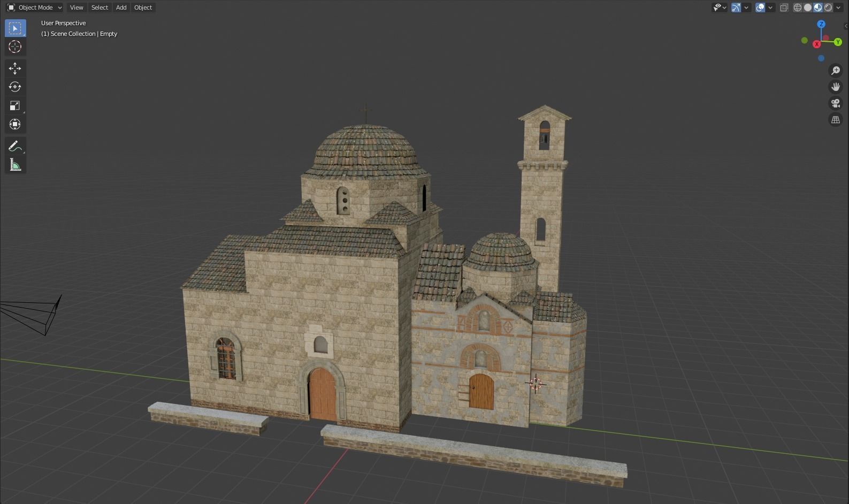This screenshot has height=504, width=849.
Task: Click the blue Z axis gizmo handle
Action: pos(821,24)
